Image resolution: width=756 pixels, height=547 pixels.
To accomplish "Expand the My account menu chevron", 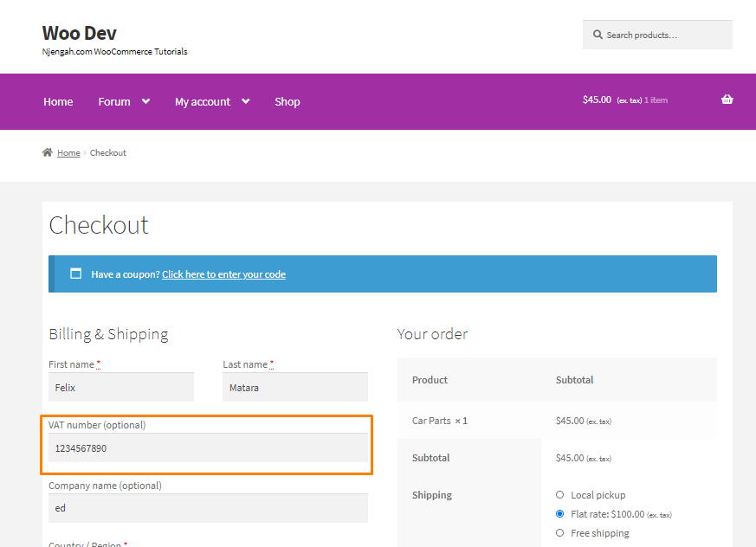I will (x=245, y=101).
